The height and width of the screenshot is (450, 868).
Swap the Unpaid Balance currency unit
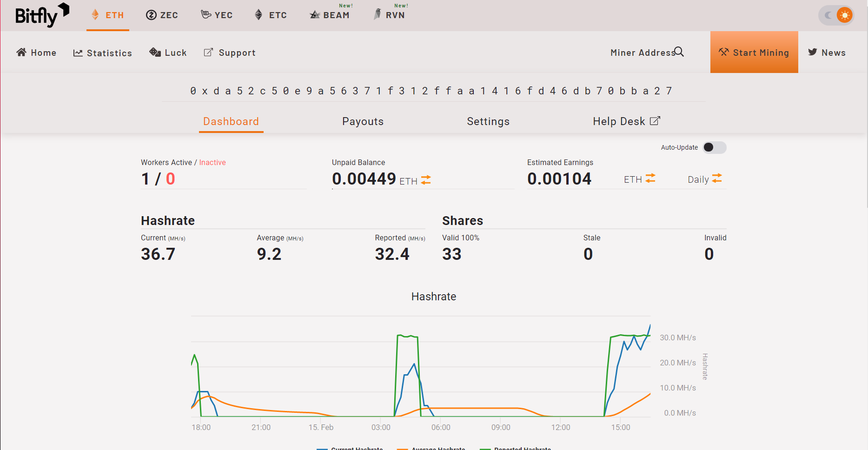(x=426, y=180)
